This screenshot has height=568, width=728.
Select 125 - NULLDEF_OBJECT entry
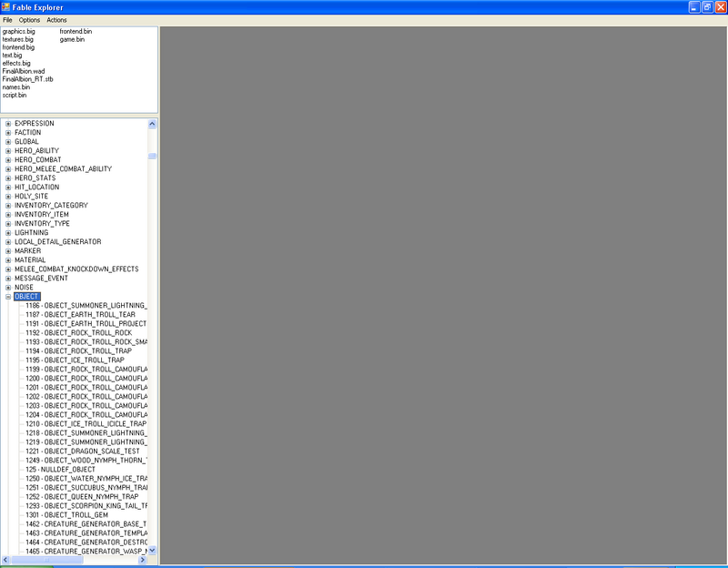coord(60,470)
